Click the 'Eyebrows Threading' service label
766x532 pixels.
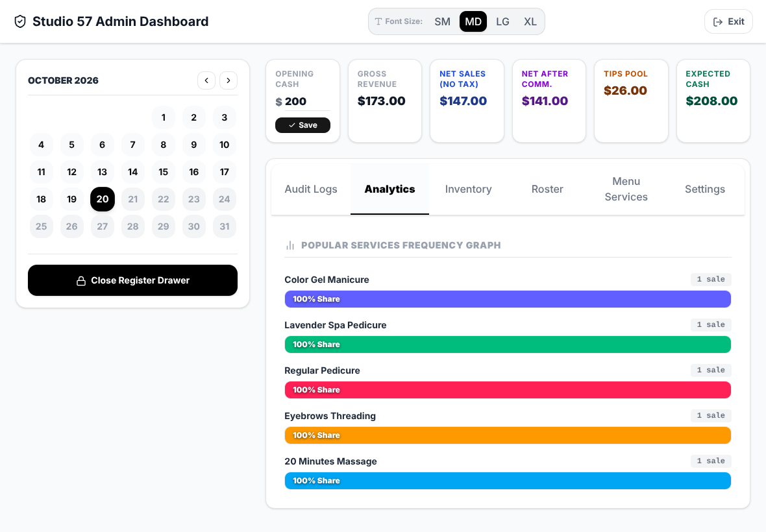[330, 416]
